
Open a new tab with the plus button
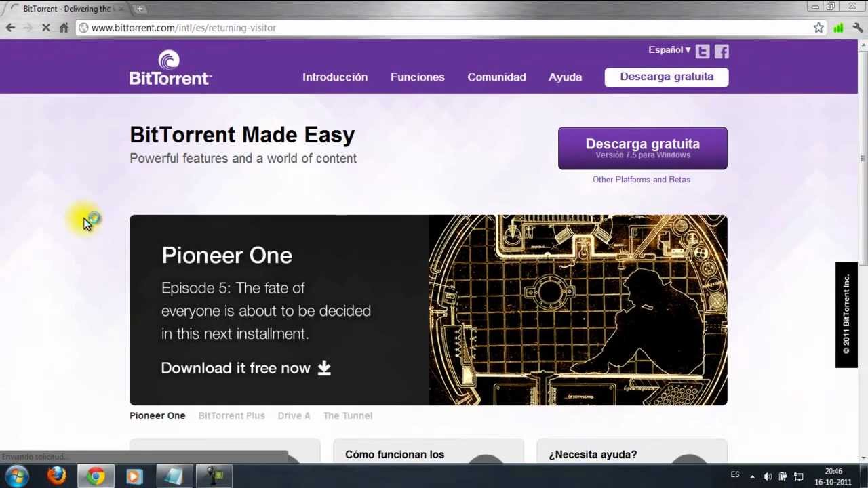click(140, 9)
